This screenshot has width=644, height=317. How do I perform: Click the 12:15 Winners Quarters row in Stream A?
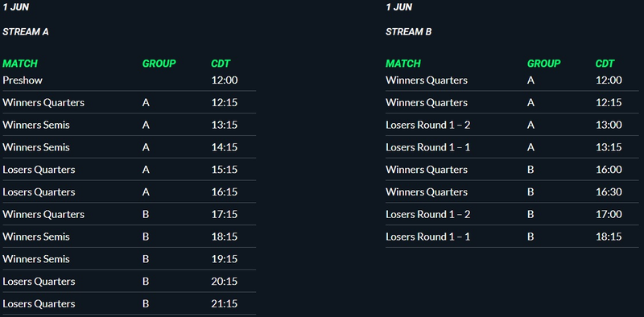coord(129,102)
